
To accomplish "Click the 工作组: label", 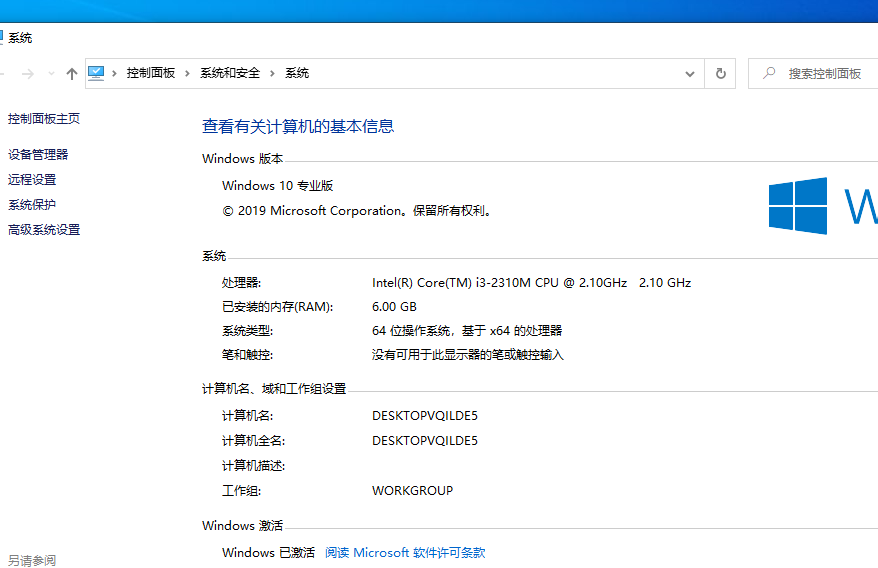I will pyautogui.click(x=241, y=491).
